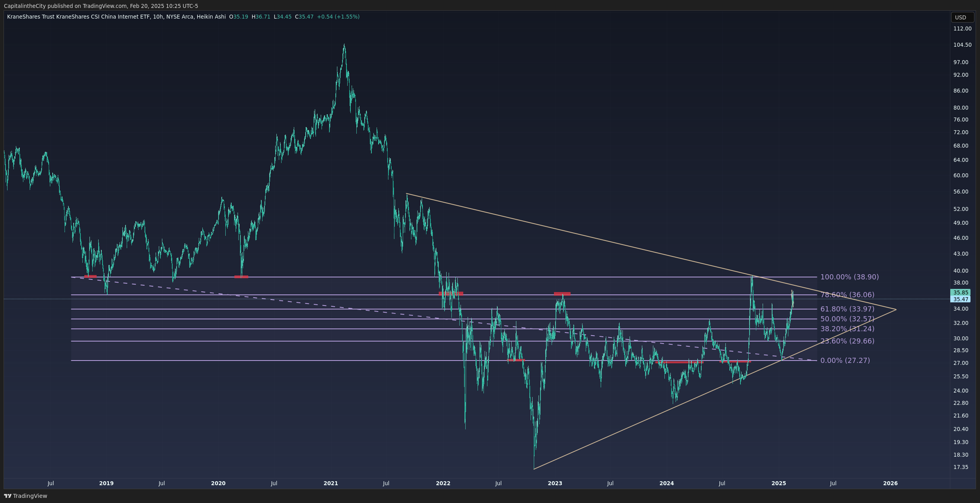Click the 2023 label on the time axis
The width and height of the screenshot is (980, 503).
pos(555,483)
